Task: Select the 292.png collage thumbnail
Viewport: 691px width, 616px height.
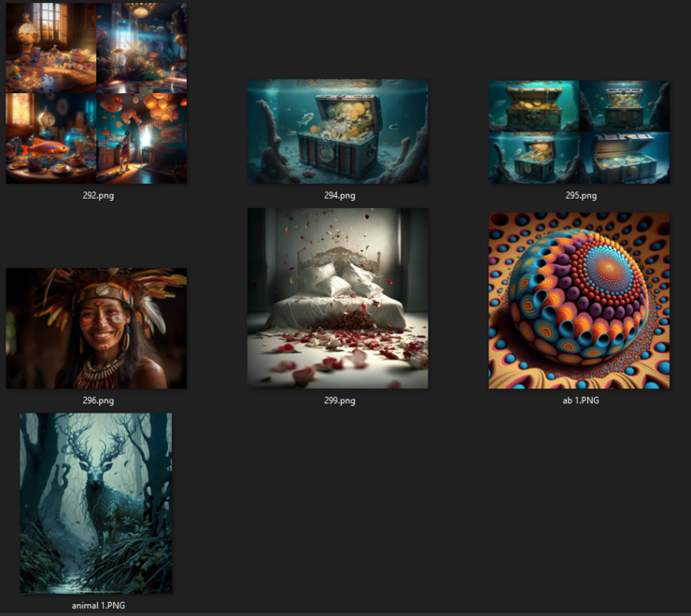Action: (96, 93)
